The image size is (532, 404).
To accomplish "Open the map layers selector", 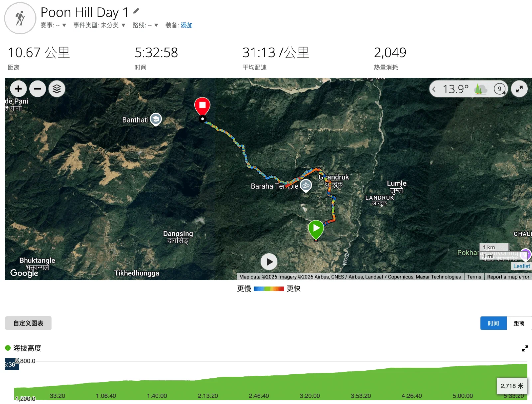I will (x=57, y=89).
